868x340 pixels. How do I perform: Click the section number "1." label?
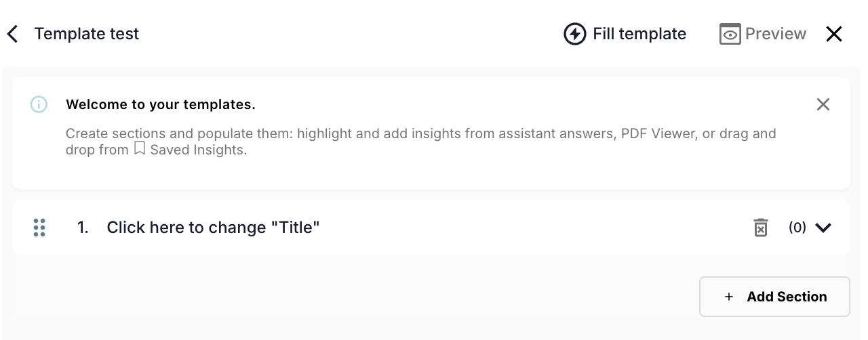tap(83, 228)
